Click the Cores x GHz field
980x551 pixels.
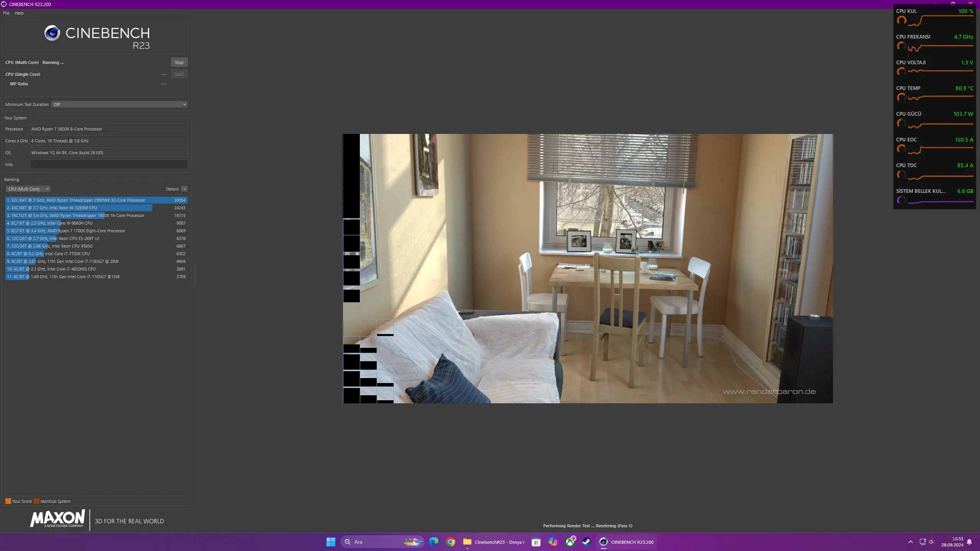click(109, 141)
